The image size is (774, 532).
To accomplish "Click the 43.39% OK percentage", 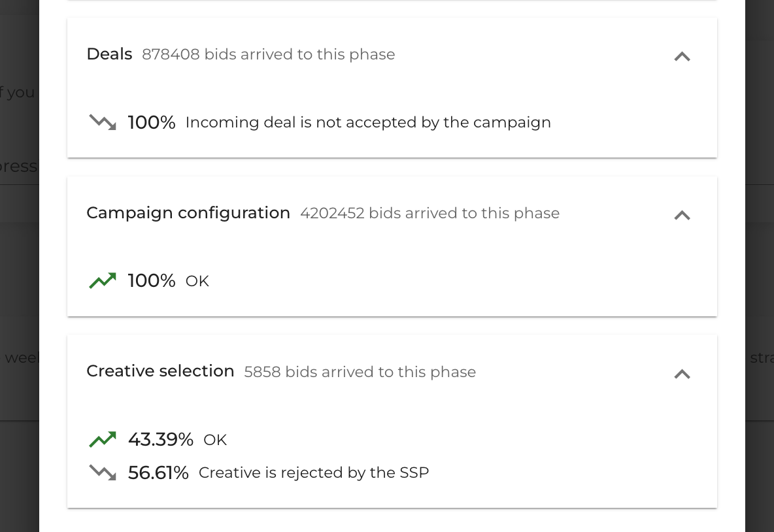I will click(x=161, y=440).
